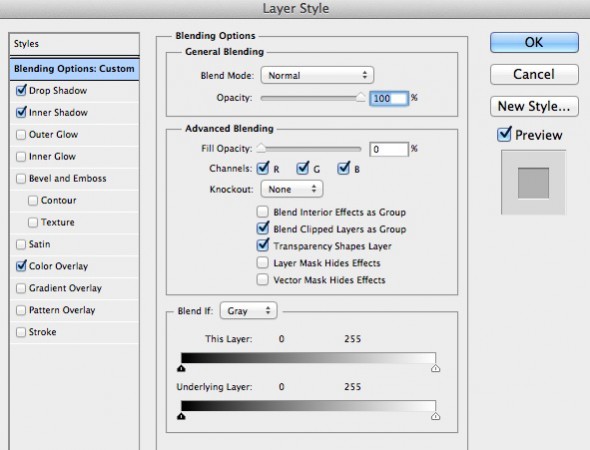This screenshot has height=450, width=590.
Task: Check Blend Interior Effects as Group
Action: [263, 212]
